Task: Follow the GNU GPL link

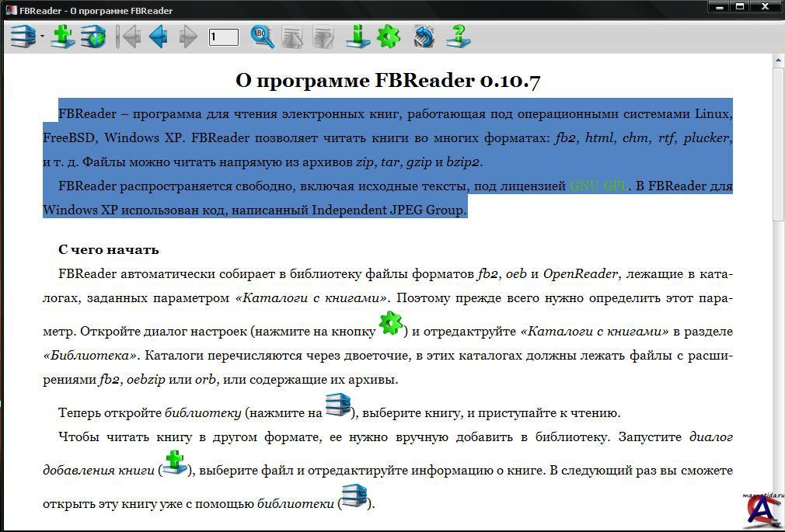Action: [x=598, y=186]
